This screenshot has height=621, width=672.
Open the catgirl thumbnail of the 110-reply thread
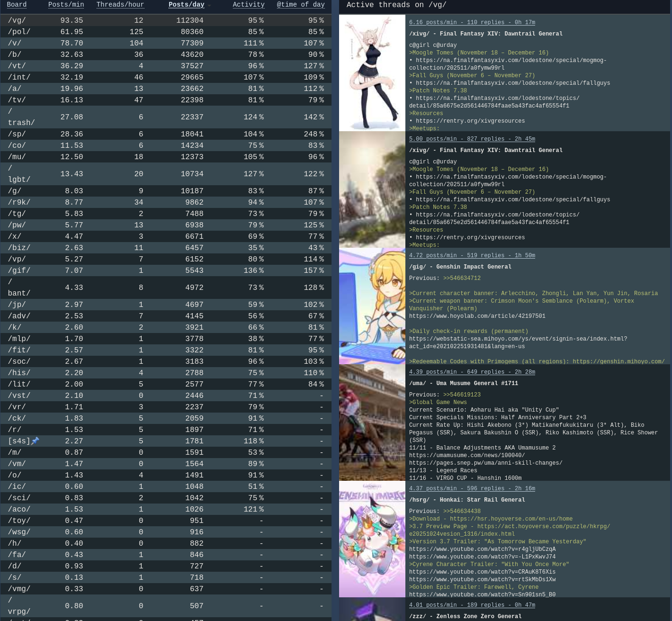[372, 73]
